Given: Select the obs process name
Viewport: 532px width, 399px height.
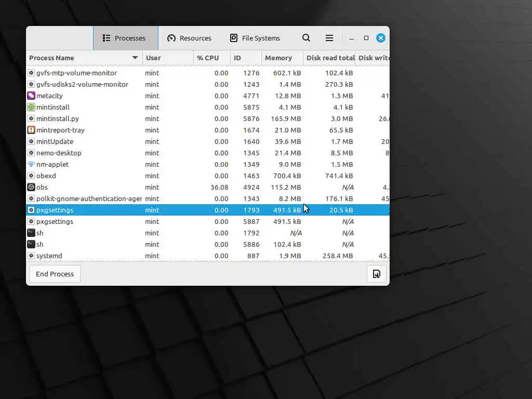Looking at the screenshot, I should click(42, 187).
